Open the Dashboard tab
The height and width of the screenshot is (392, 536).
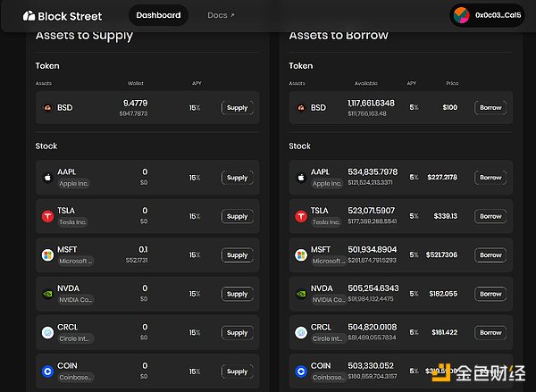click(158, 15)
